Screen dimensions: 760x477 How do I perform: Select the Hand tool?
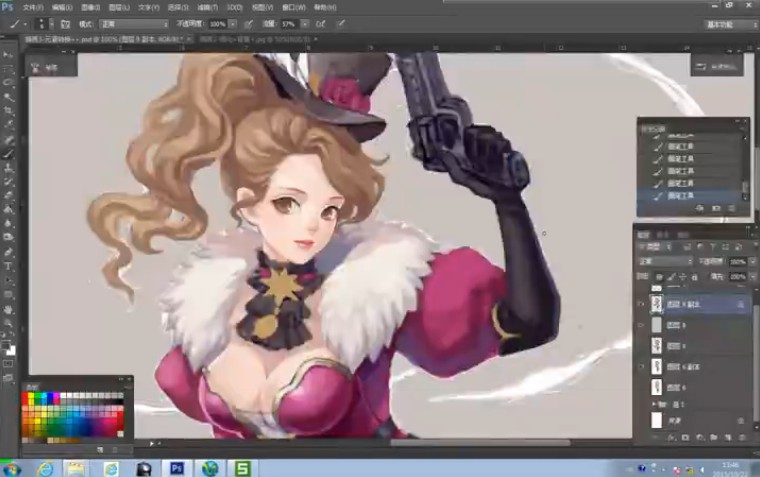point(8,309)
